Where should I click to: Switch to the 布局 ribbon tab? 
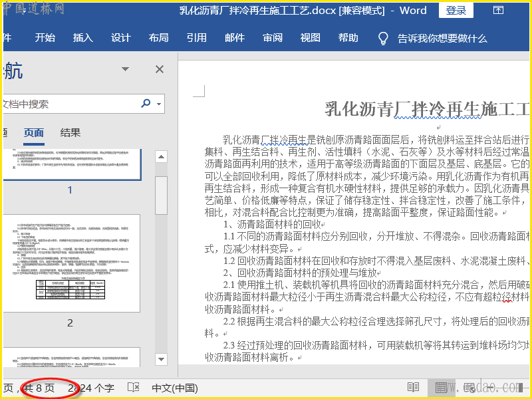pyautogui.click(x=159, y=38)
